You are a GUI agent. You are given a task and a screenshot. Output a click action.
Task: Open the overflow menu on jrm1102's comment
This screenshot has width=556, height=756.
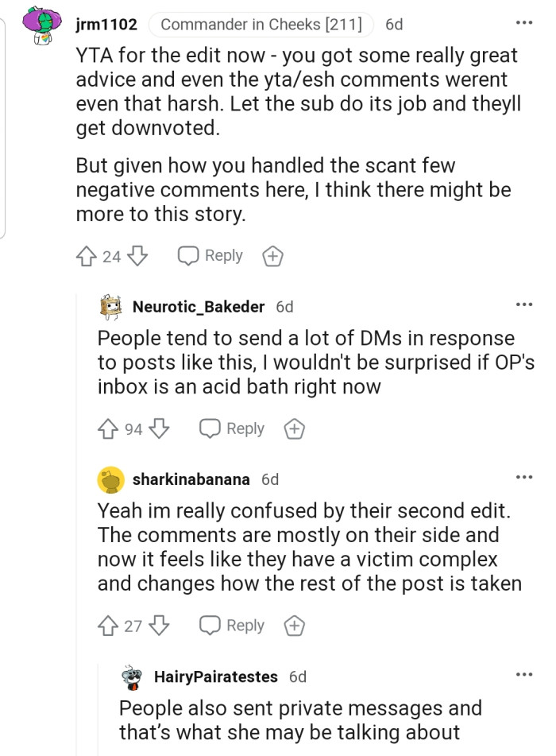point(524,24)
